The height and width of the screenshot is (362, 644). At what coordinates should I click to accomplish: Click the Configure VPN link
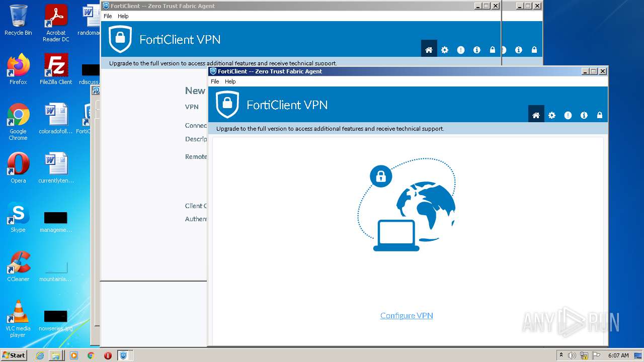tap(407, 316)
